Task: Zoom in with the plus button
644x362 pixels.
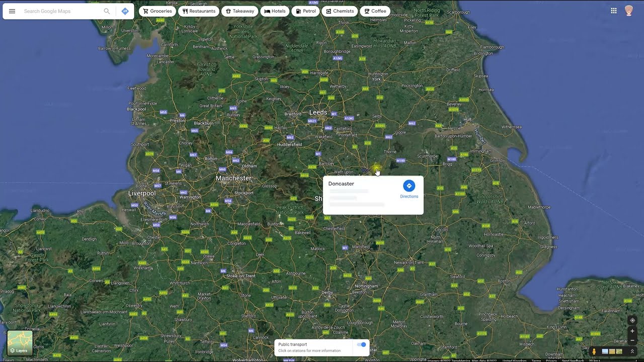Action: [632, 331]
